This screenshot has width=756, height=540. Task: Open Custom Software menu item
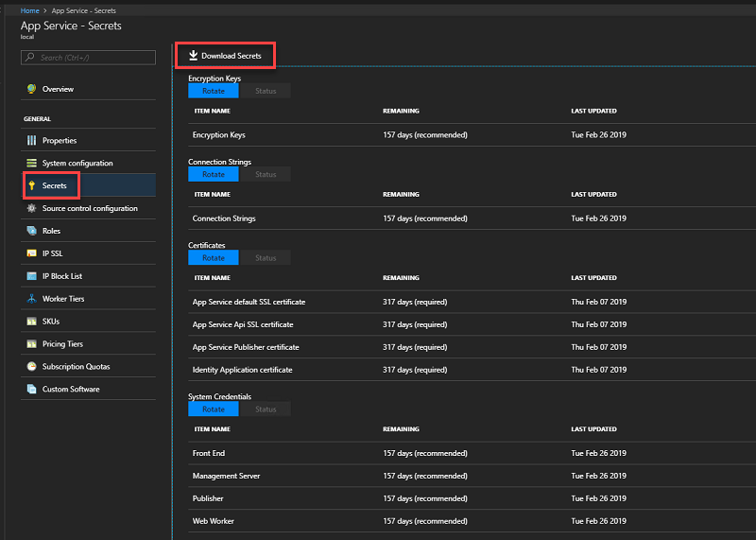[x=70, y=389]
